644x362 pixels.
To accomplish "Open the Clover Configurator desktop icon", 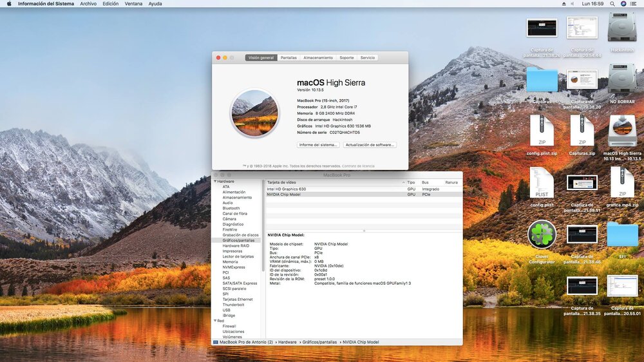I will coord(542,234).
